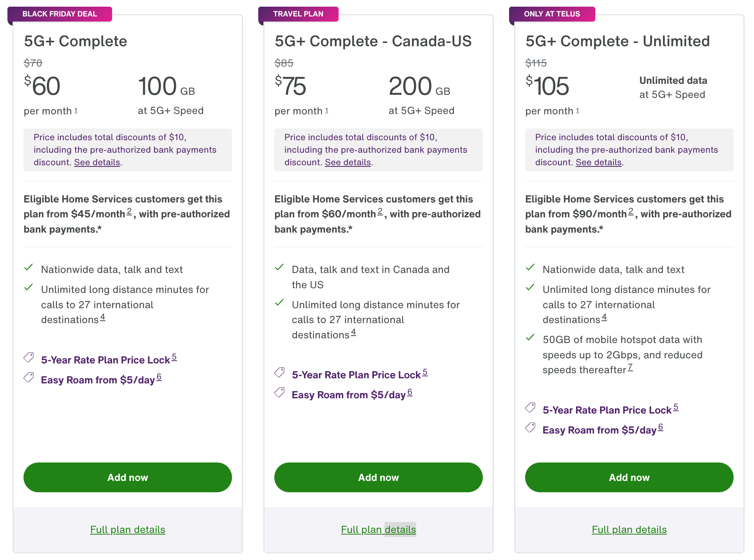Click checkmark beside Data, talk and text in Canada

279,267
